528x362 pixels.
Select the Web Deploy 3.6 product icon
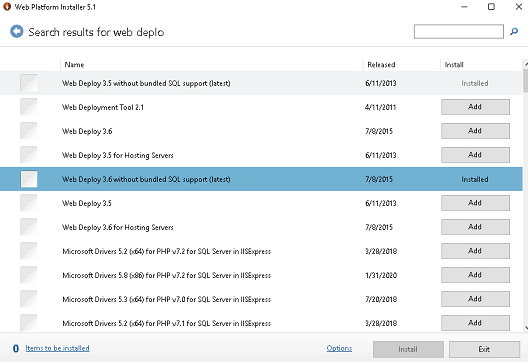coord(29,131)
